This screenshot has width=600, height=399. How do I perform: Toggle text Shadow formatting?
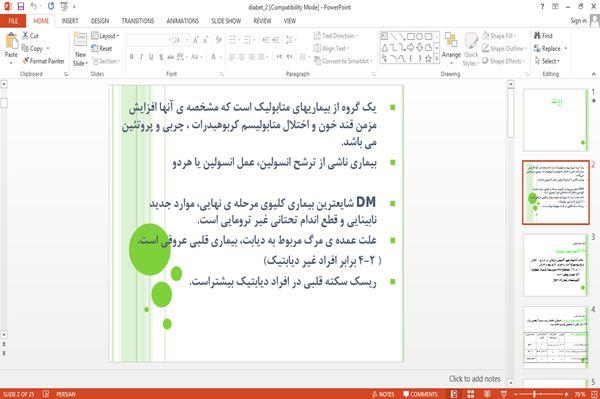[161, 57]
